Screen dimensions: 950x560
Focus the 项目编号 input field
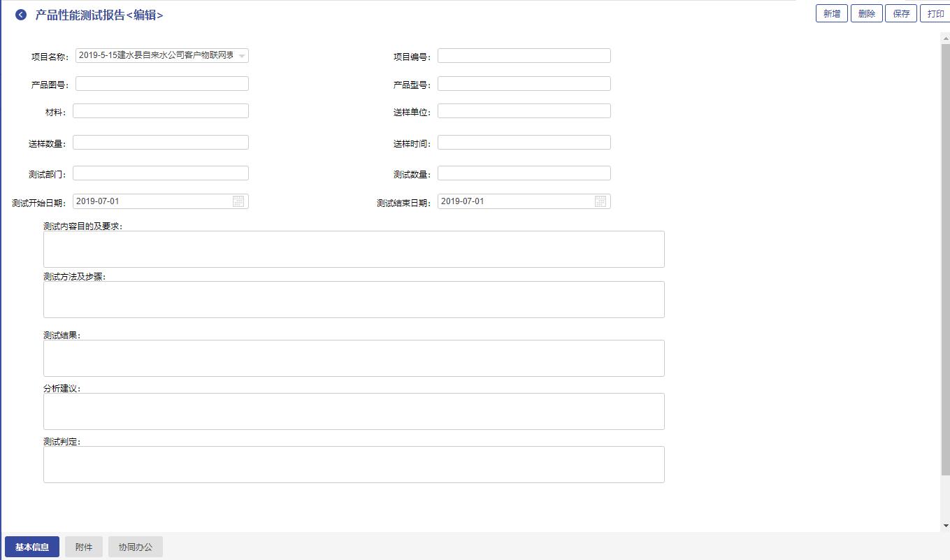(524, 56)
